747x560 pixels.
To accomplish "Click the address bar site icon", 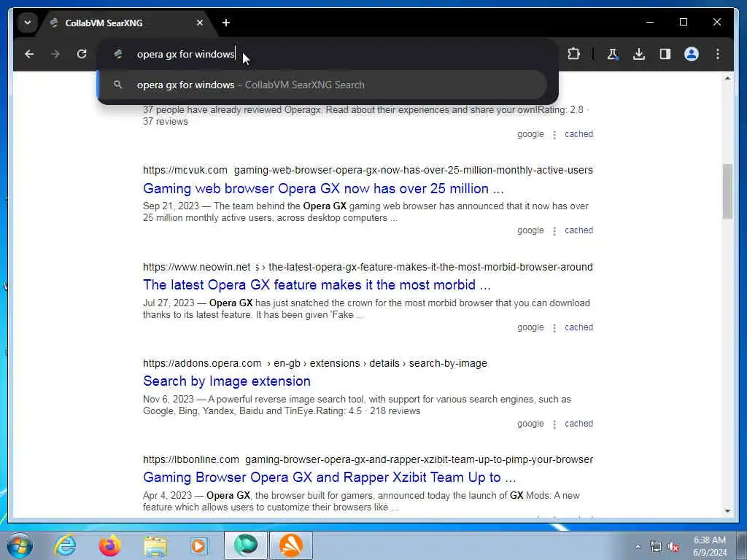I will (x=118, y=54).
